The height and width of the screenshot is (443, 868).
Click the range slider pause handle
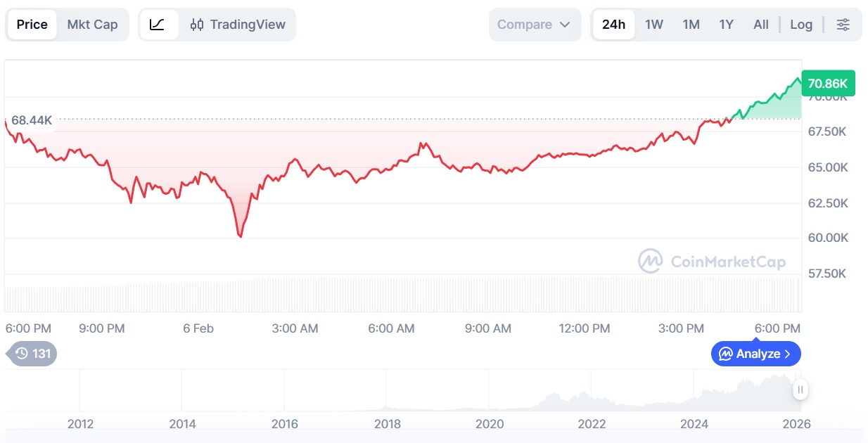[x=800, y=389]
